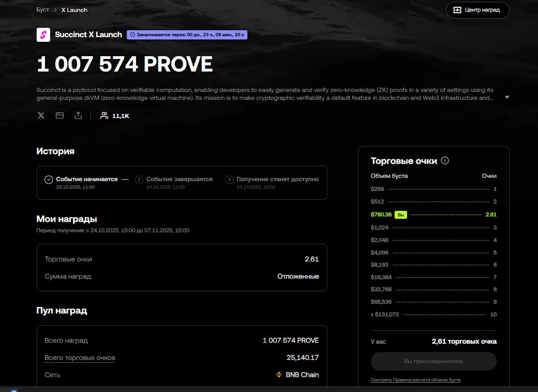
Task: Click the BNB Chain network icon
Action: coord(279,375)
